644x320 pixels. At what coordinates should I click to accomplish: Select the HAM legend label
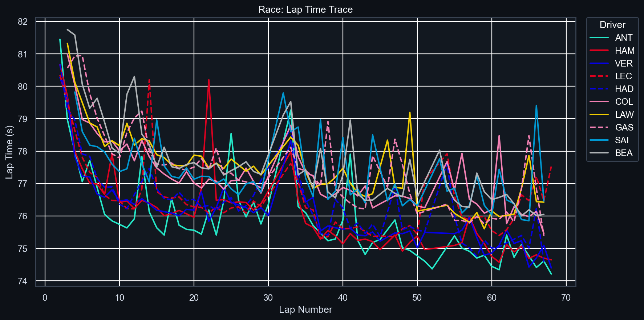click(625, 51)
